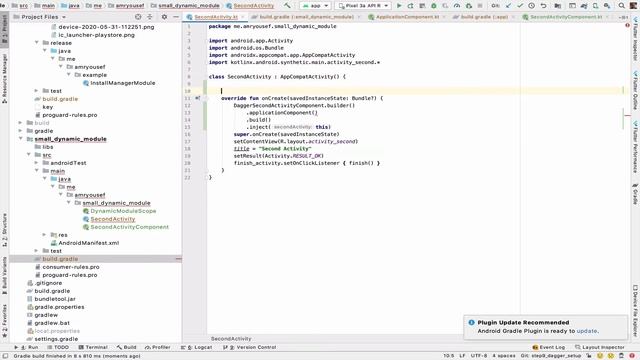Expand the gradle folder arrow

[x=20, y=131]
